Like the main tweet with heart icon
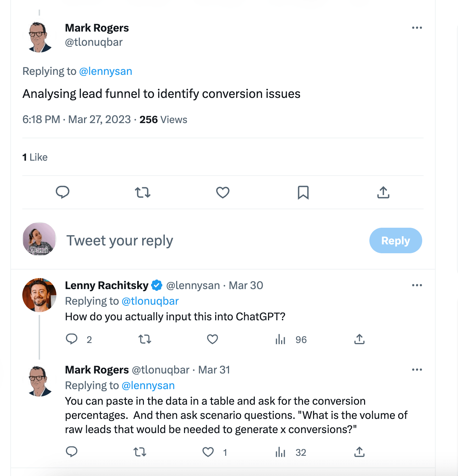Image resolution: width=458 pixels, height=476 pixels. point(223,192)
